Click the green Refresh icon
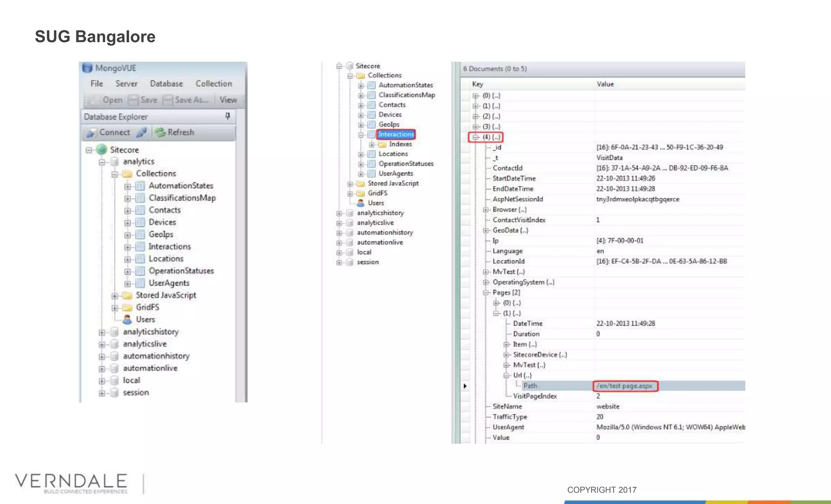The width and height of the screenshot is (831, 504). pyautogui.click(x=161, y=132)
